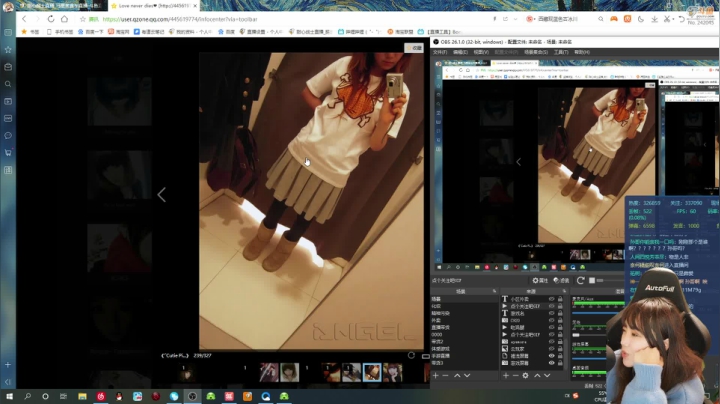Go back in the browser toolbar

point(24,19)
